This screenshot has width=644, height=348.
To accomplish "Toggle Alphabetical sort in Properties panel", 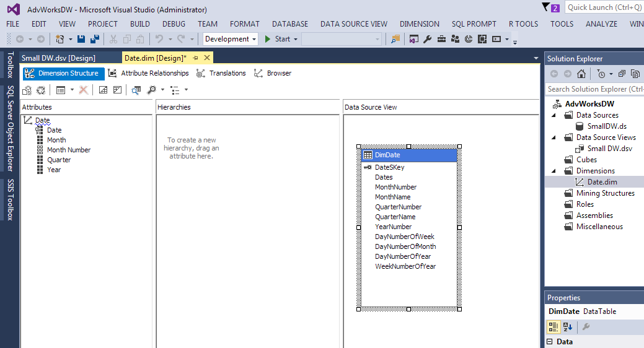I will pos(567,327).
